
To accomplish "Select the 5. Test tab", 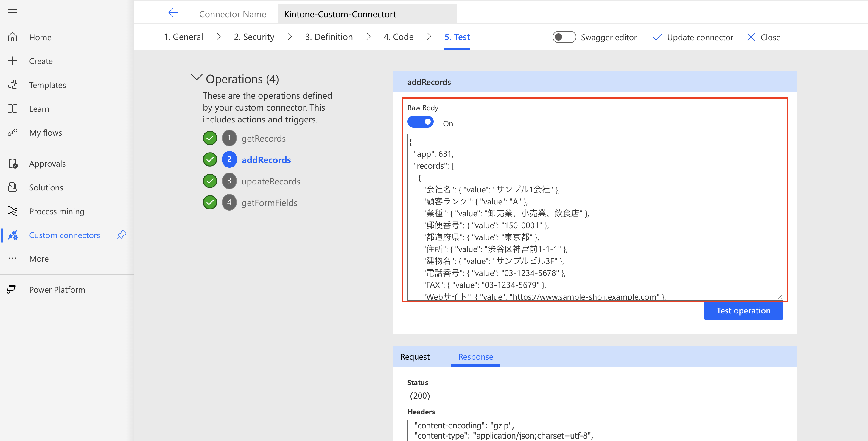I will click(457, 37).
